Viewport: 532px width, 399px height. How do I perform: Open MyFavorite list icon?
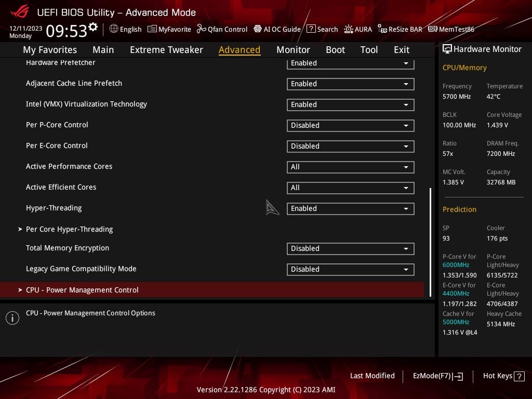(x=152, y=29)
